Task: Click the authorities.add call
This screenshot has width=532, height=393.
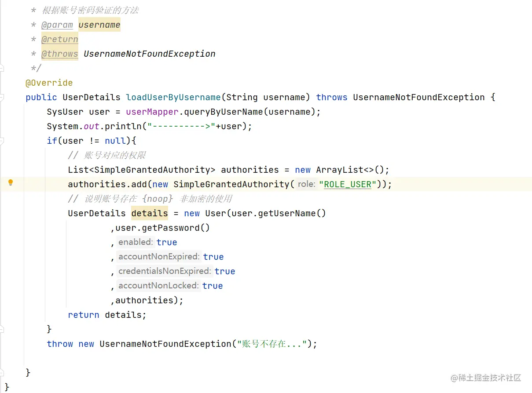Action: [107, 184]
